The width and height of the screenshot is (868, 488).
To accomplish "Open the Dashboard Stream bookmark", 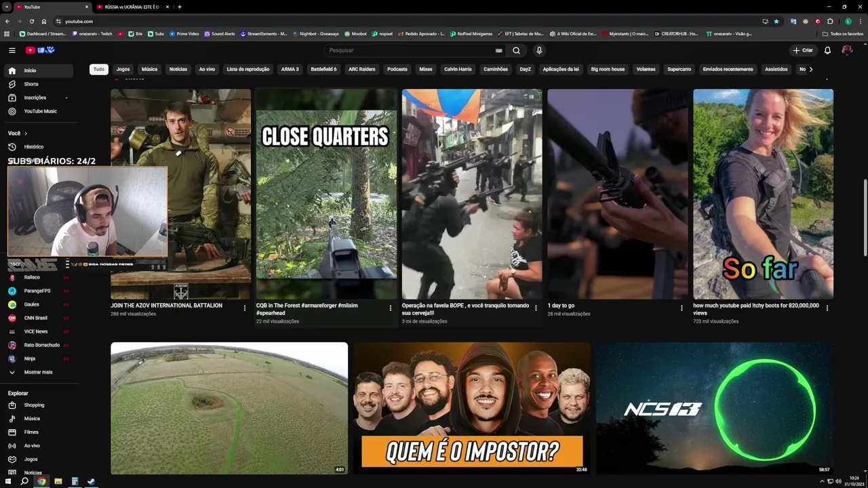I will click(x=43, y=33).
